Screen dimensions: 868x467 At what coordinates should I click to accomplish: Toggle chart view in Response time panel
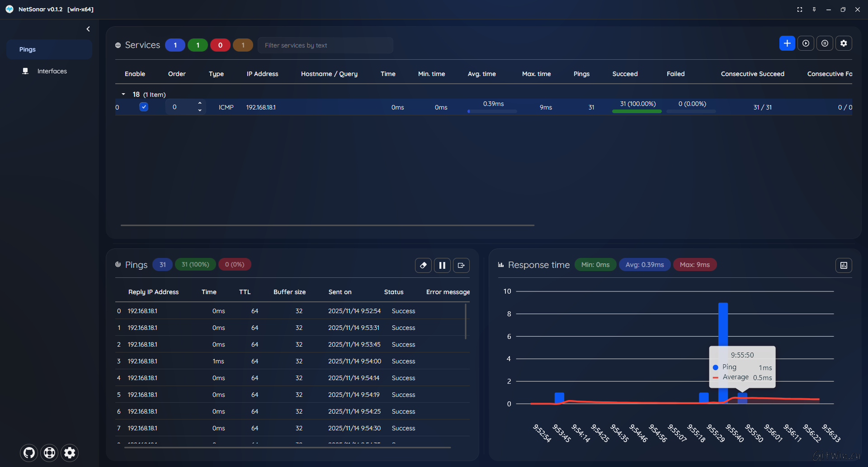844,265
